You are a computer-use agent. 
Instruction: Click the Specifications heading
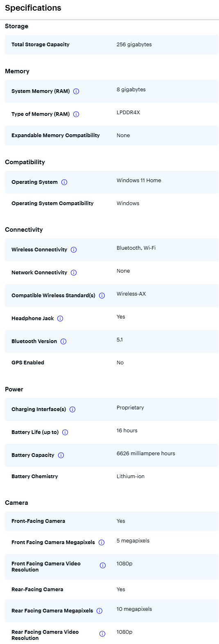[x=33, y=8]
